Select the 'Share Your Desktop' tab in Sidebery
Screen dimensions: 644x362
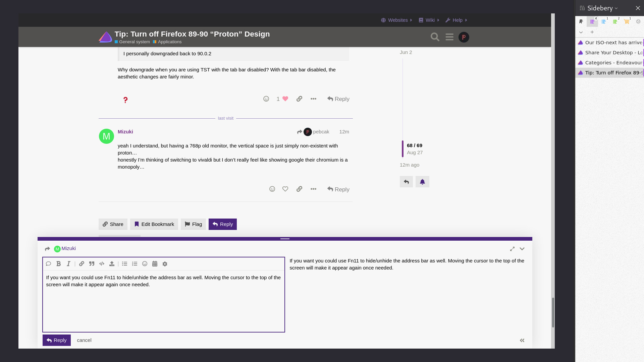pyautogui.click(x=609, y=53)
